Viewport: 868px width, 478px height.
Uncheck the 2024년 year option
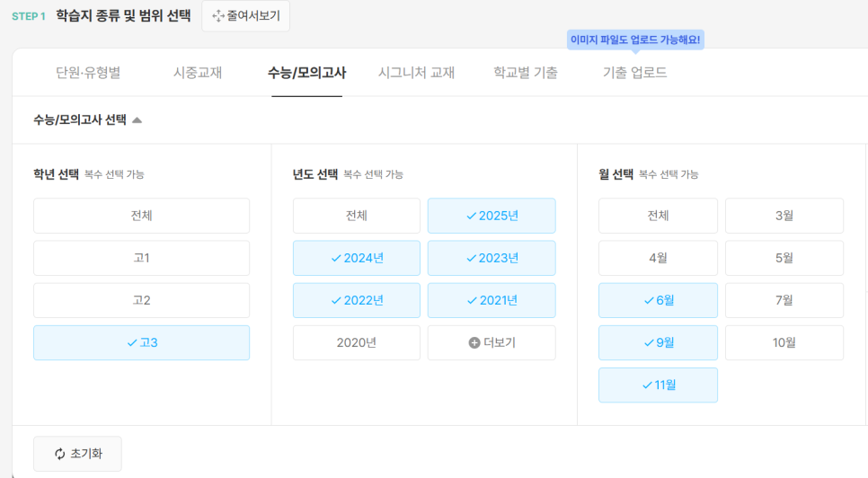click(x=357, y=258)
